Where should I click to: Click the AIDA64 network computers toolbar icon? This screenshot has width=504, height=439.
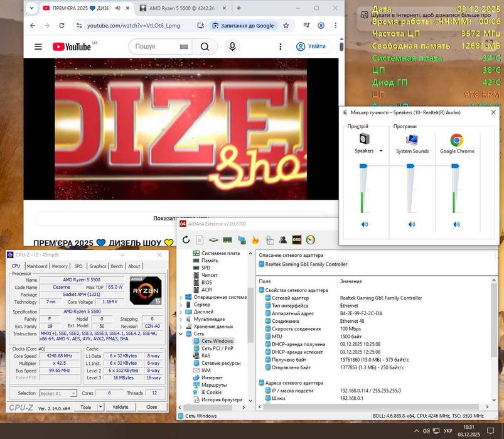pos(242,240)
